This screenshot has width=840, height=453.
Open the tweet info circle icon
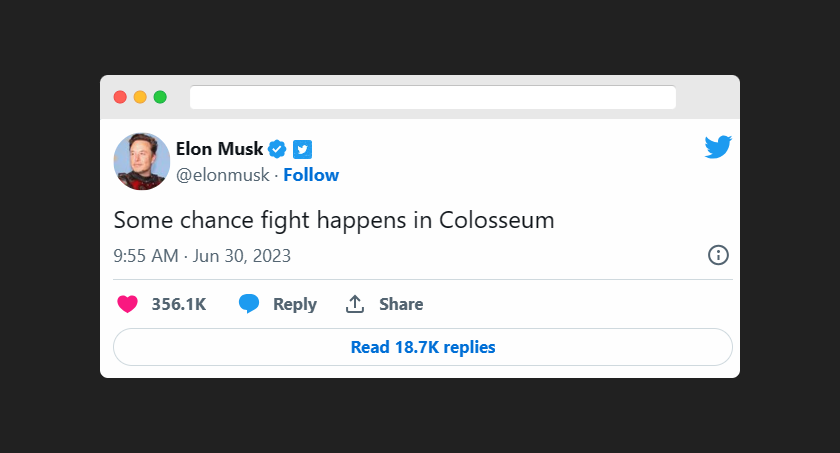(x=718, y=255)
